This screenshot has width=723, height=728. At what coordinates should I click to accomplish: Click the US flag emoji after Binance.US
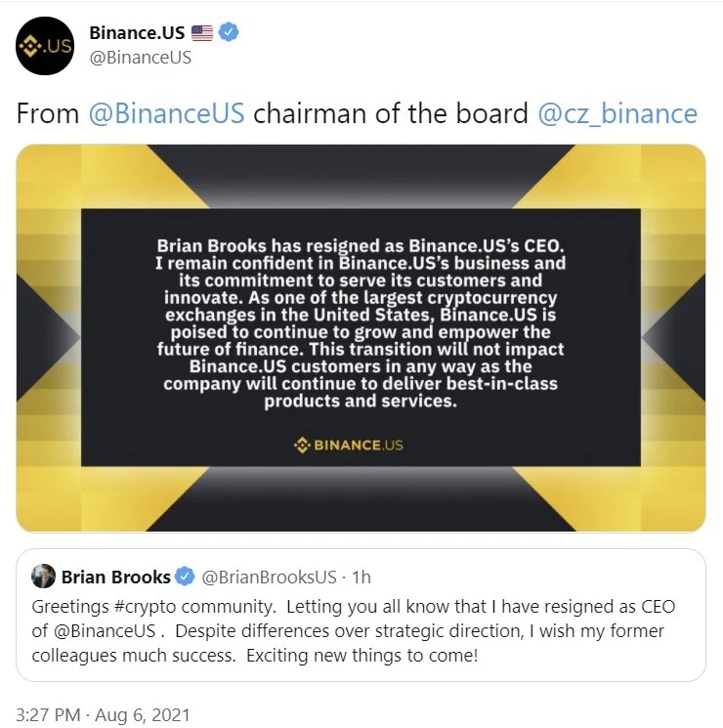pyautogui.click(x=202, y=33)
